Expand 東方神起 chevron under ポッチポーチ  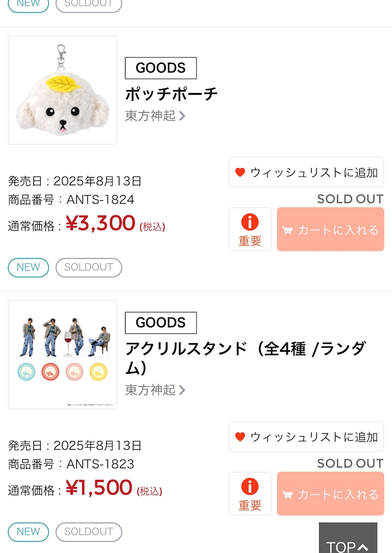pos(182,116)
